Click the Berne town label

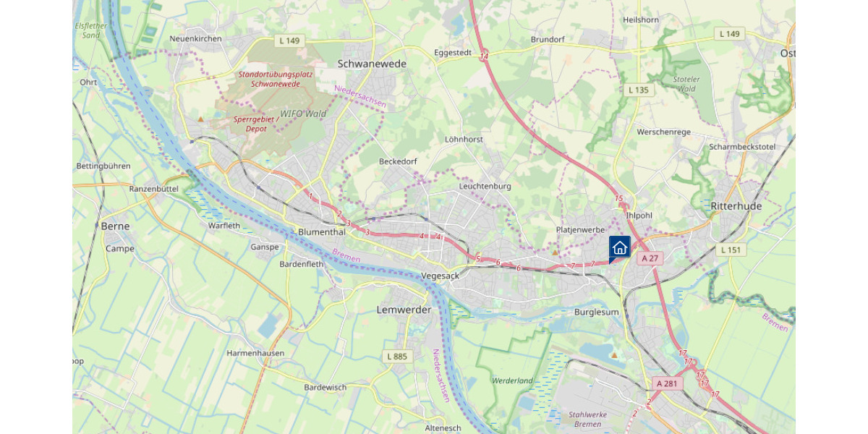click(x=116, y=226)
